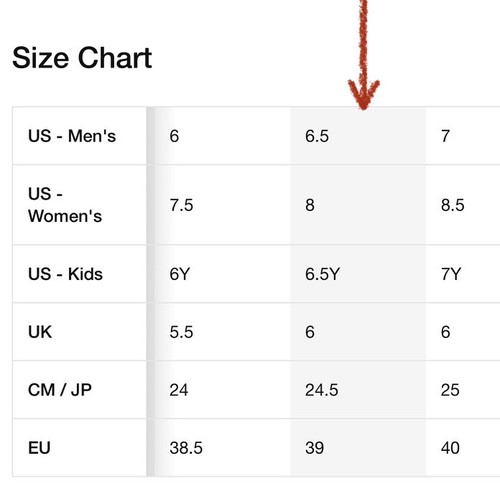The height and width of the screenshot is (494, 500).
Task: Select kids size 7Y cell
Action: click(x=463, y=274)
